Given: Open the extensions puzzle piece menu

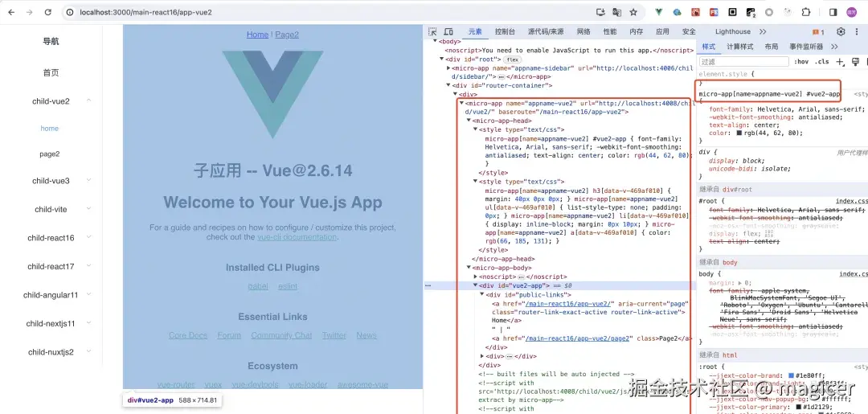Looking at the screenshot, I should 806,12.
